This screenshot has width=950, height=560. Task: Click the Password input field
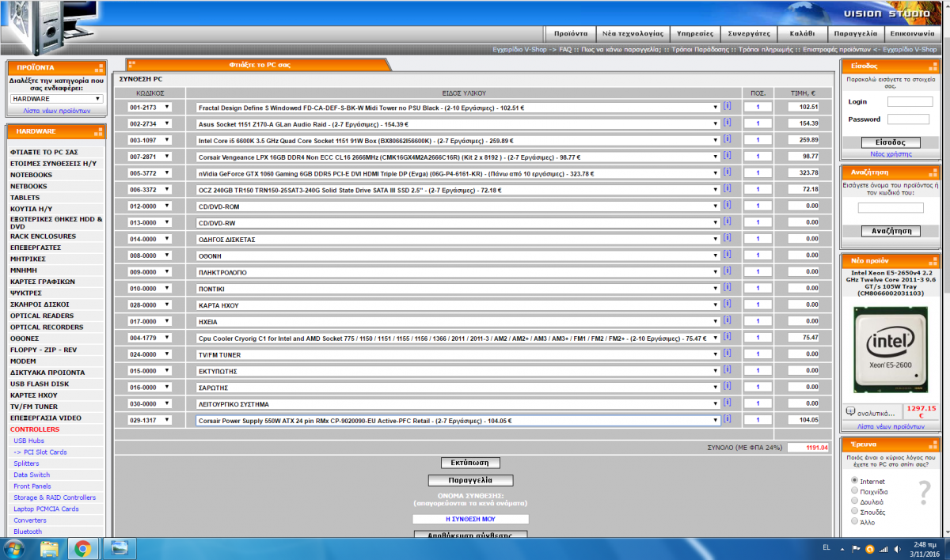pyautogui.click(x=909, y=119)
